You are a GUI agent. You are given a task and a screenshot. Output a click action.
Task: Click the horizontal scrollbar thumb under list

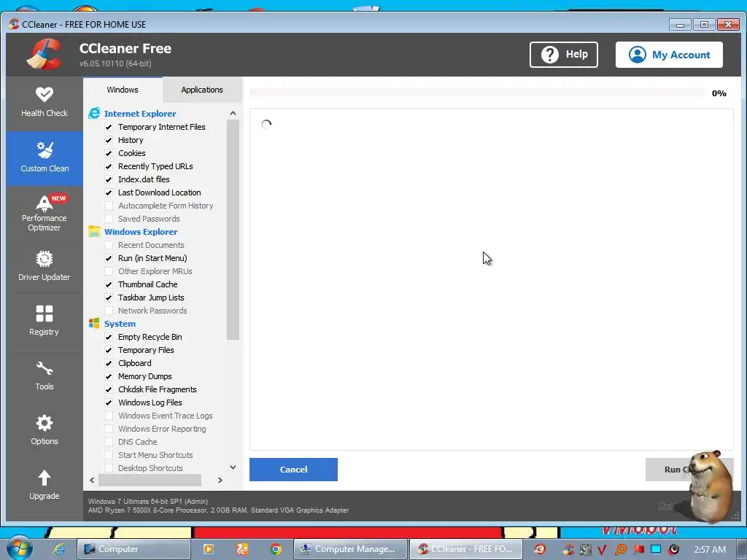click(150, 480)
